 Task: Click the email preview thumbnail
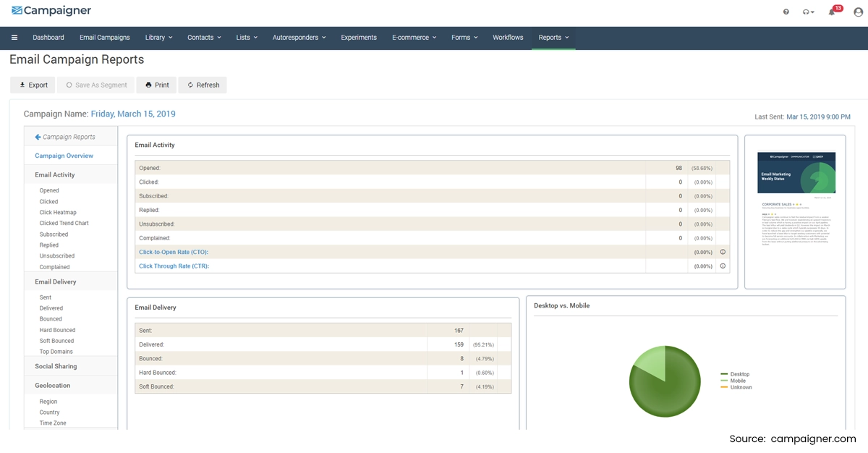pyautogui.click(x=796, y=200)
